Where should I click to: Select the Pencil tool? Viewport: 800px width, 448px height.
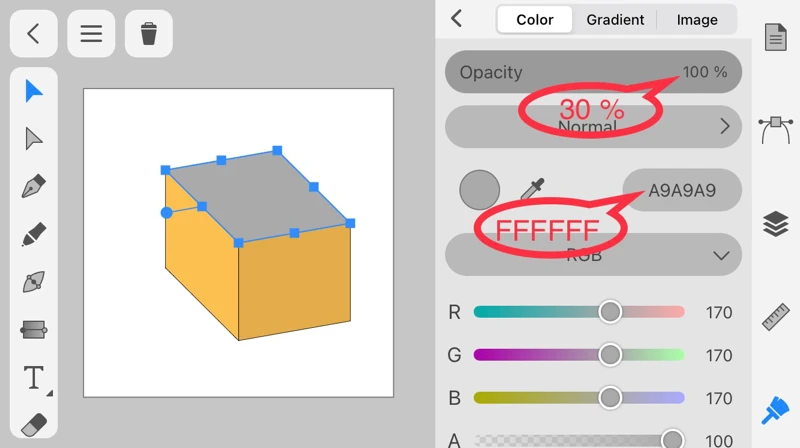pyautogui.click(x=34, y=235)
